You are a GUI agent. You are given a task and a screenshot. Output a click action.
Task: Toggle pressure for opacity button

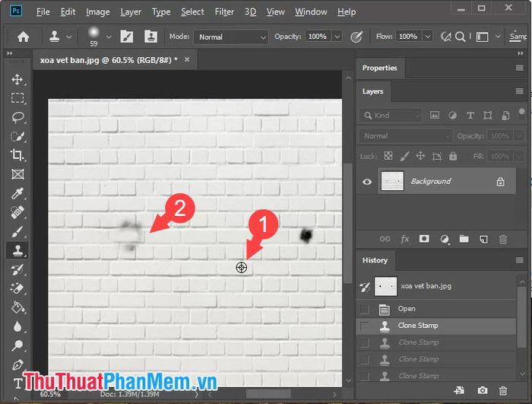(356, 37)
